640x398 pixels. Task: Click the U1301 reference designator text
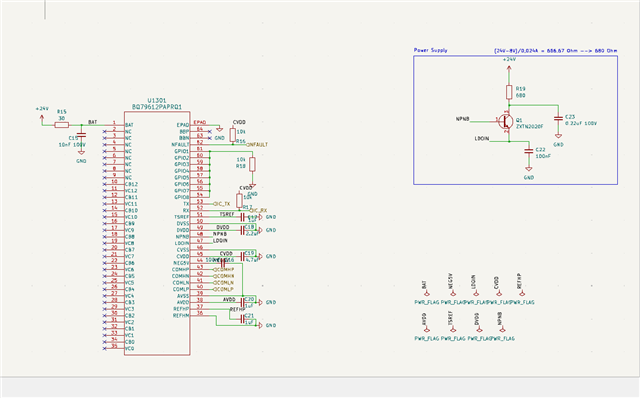[x=156, y=100]
